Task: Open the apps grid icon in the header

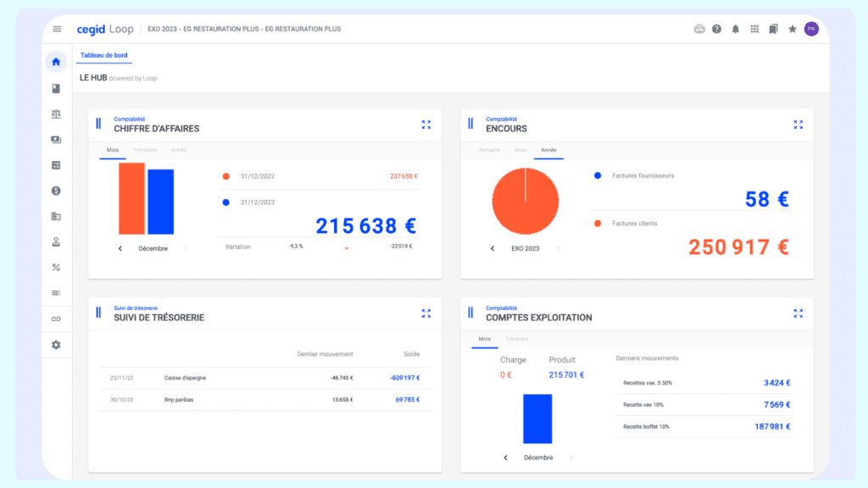Action: pos(754,29)
